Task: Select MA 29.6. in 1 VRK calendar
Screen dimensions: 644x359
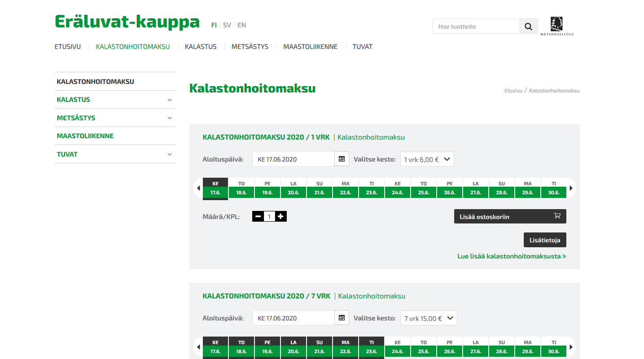Action: [528, 188]
